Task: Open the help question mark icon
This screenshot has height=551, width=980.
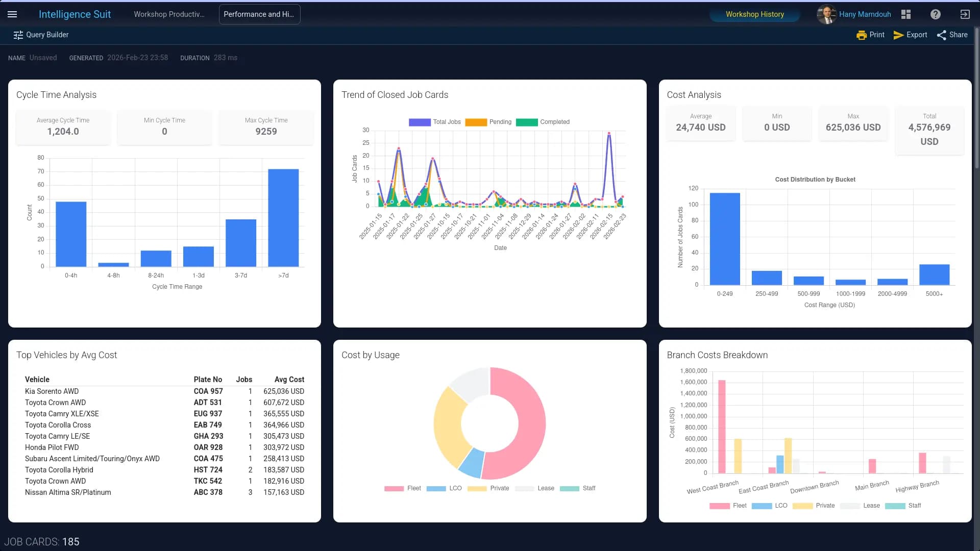Action: (936, 14)
